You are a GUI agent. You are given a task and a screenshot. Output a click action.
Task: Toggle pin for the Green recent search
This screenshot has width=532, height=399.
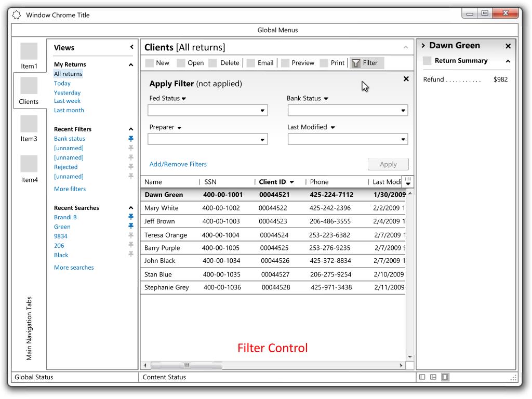coord(131,227)
